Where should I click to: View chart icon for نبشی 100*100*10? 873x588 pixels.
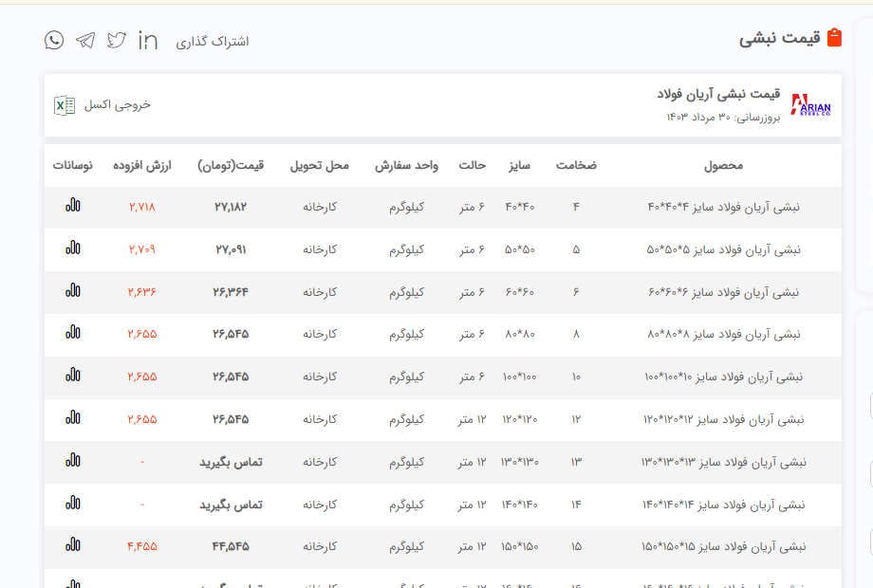73,375
